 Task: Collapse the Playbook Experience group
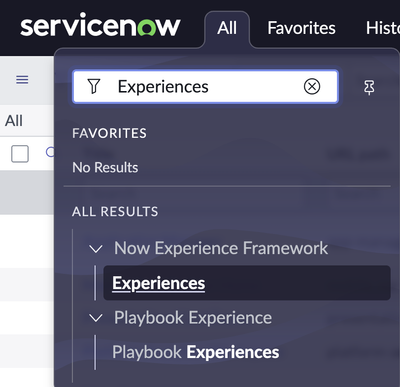tap(96, 318)
